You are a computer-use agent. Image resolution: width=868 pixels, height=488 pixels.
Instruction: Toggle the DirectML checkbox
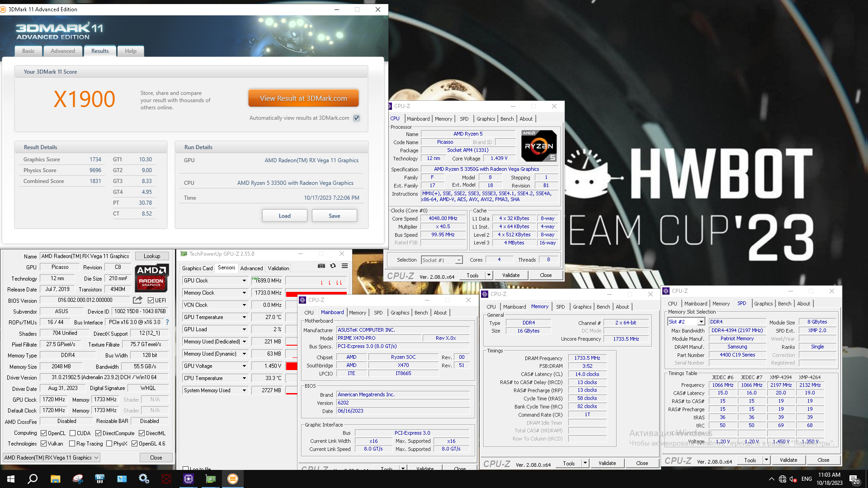tap(142, 433)
